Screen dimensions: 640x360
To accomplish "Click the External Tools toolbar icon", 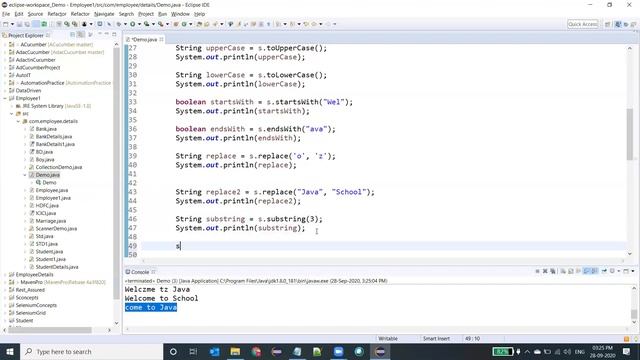I will point(160,24).
